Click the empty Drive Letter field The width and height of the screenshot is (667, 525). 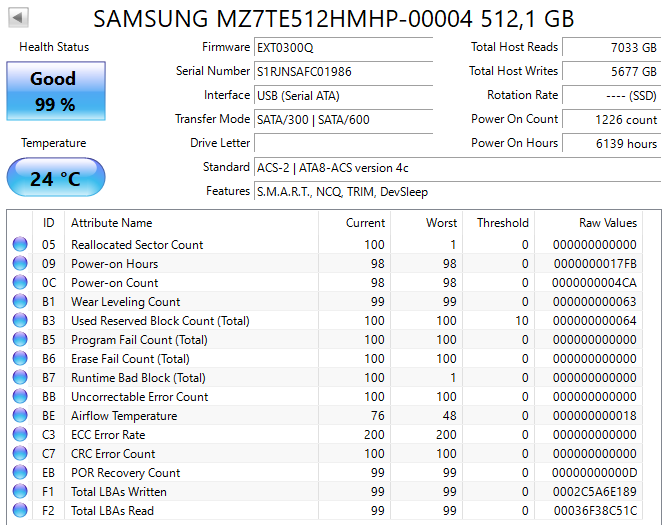pos(344,144)
